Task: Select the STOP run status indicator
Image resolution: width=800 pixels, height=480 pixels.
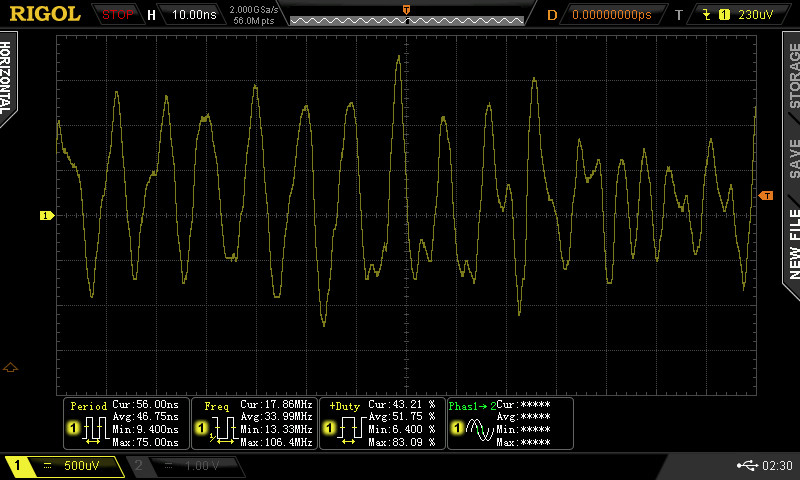Action: [117, 15]
